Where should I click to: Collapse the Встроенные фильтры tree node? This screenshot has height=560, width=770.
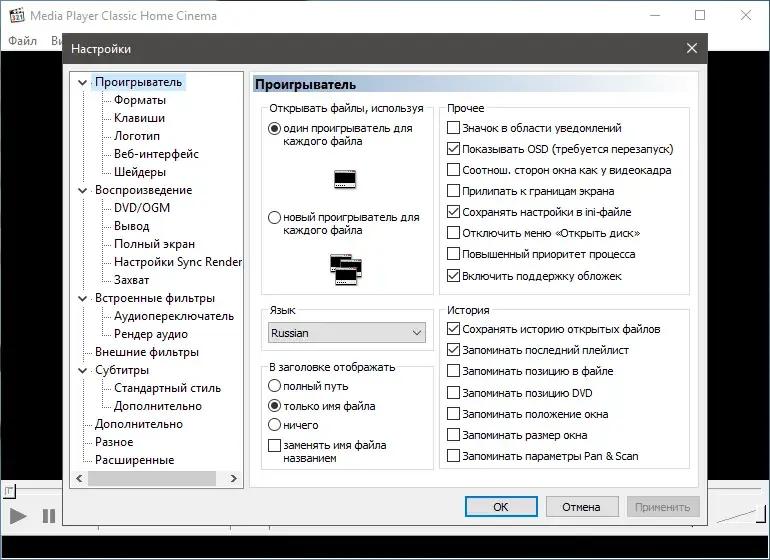(x=82, y=298)
